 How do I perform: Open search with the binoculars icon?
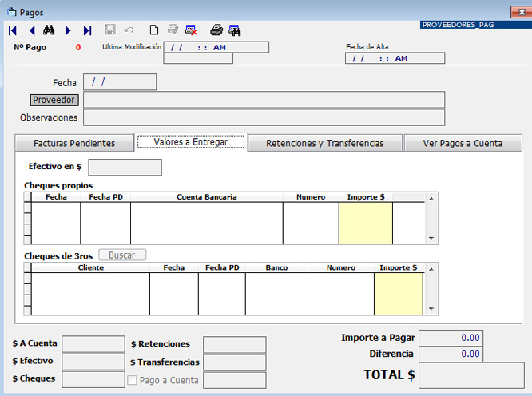[49, 30]
